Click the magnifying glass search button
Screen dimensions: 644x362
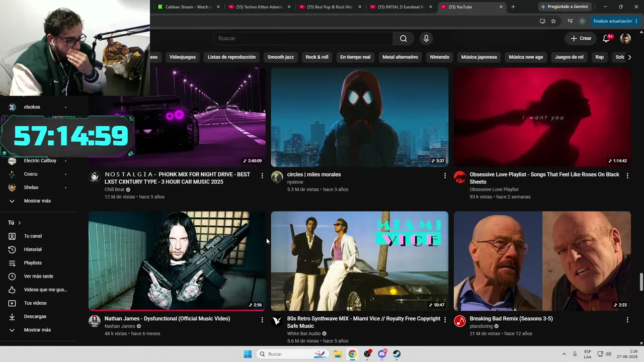point(404,39)
